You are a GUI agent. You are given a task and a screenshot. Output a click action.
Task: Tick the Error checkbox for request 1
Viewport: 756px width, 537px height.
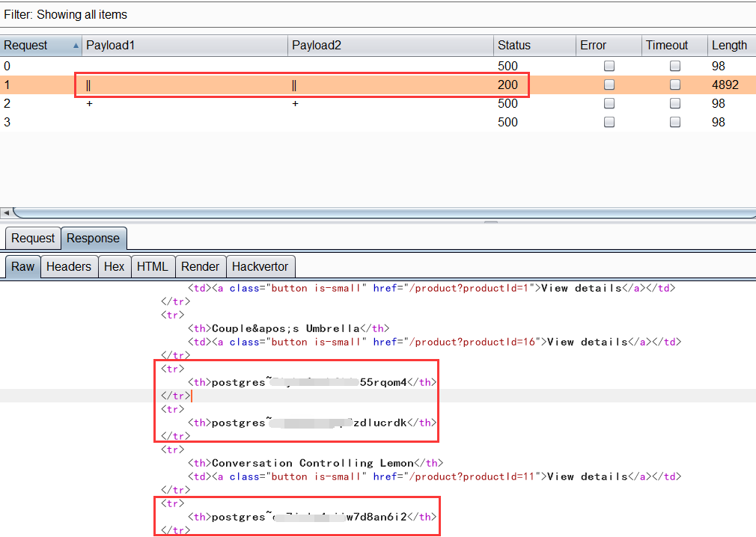609,85
